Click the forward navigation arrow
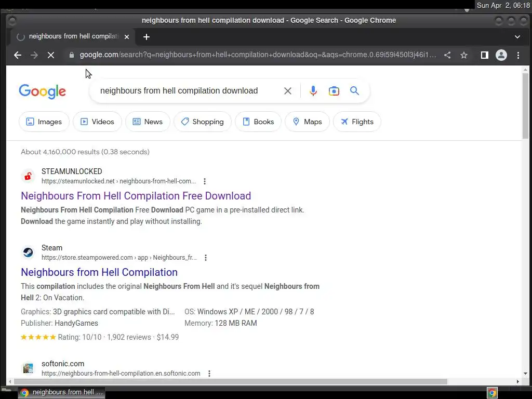532x399 pixels. click(34, 55)
